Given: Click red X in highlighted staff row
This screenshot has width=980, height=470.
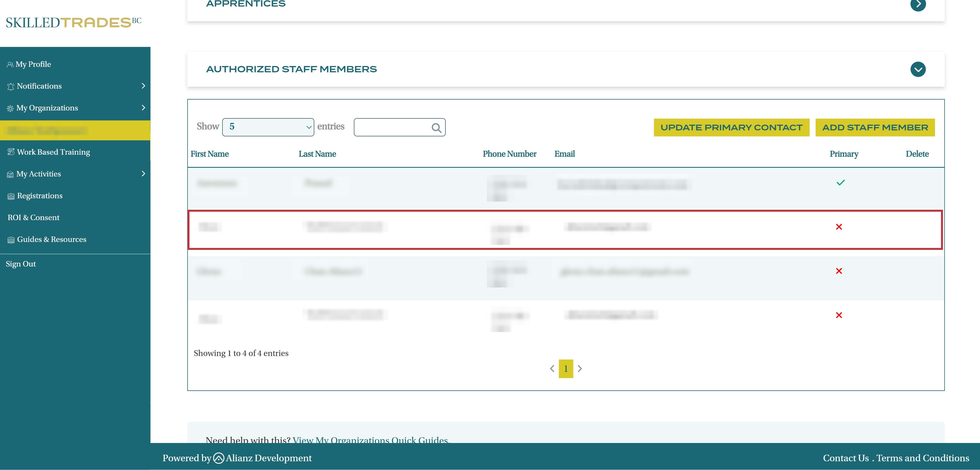Looking at the screenshot, I should click(839, 227).
